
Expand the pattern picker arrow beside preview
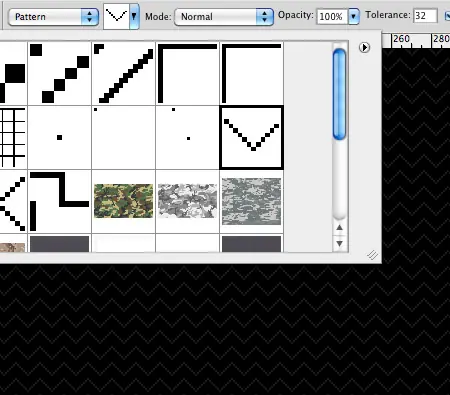tap(134, 16)
